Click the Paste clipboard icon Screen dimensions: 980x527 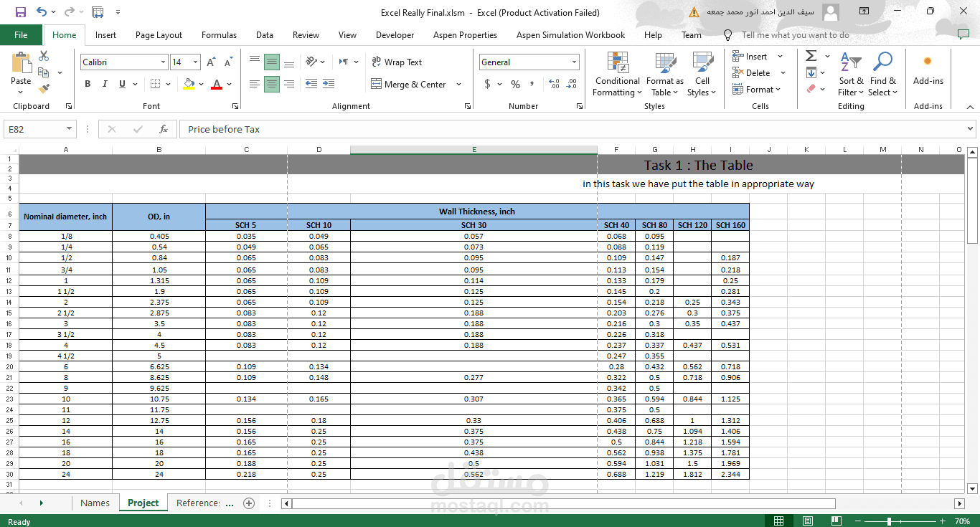click(x=21, y=63)
